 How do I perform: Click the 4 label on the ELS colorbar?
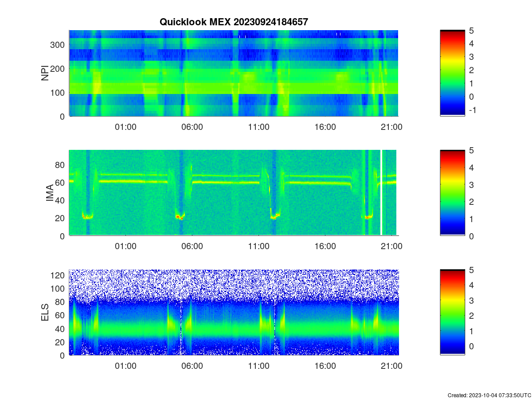472,285
